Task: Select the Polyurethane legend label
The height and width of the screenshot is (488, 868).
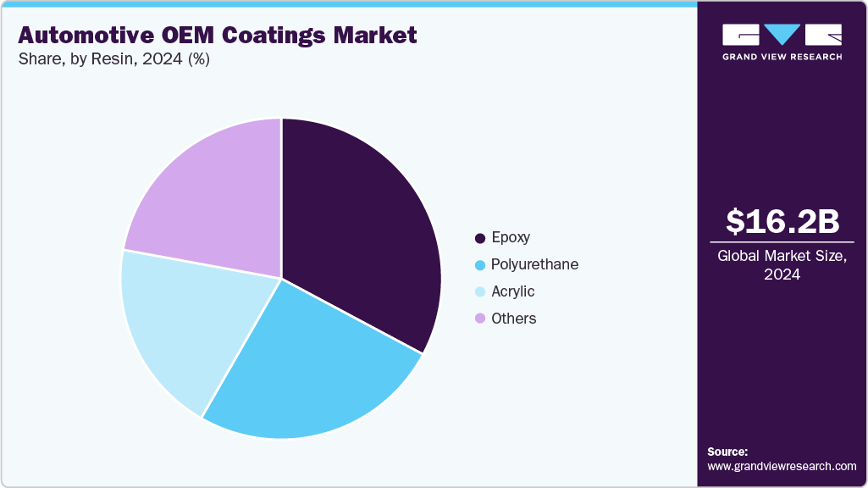Action: pos(534,265)
